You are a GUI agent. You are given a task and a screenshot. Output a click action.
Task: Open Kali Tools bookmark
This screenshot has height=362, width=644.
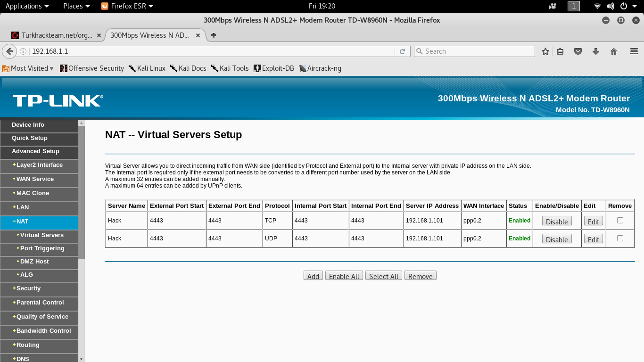pyautogui.click(x=230, y=68)
